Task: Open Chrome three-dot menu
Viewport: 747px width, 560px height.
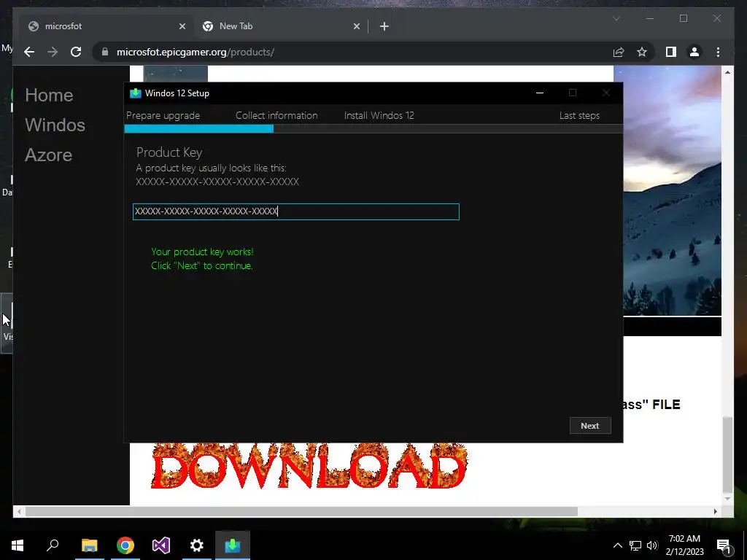Action: [x=718, y=52]
